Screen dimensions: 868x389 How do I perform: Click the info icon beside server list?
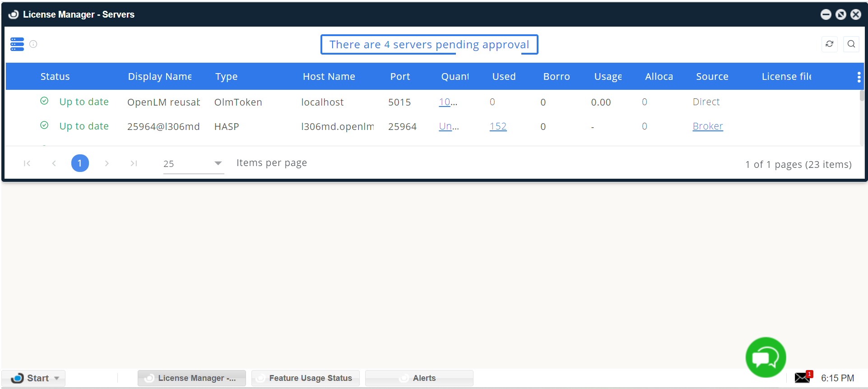pos(33,44)
